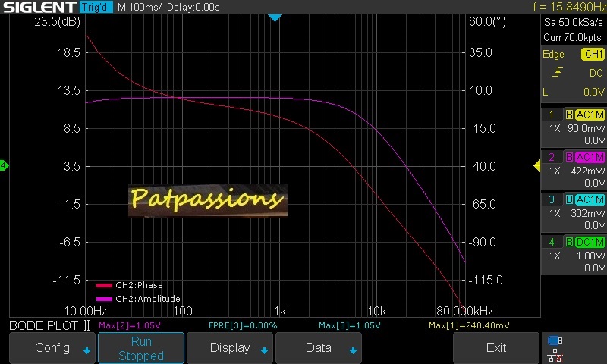Image resolution: width=607 pixels, height=364 pixels.
Task: Click the rising edge trigger slope icon
Action: (558, 73)
